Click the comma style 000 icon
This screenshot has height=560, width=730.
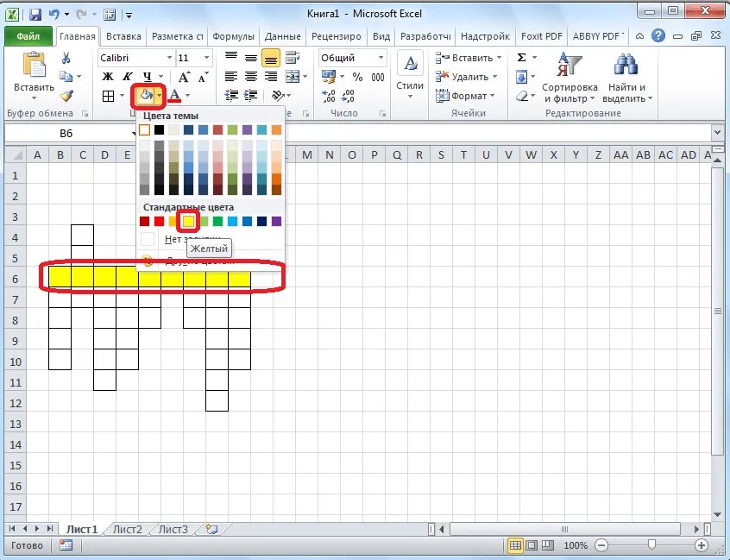pyautogui.click(x=378, y=77)
